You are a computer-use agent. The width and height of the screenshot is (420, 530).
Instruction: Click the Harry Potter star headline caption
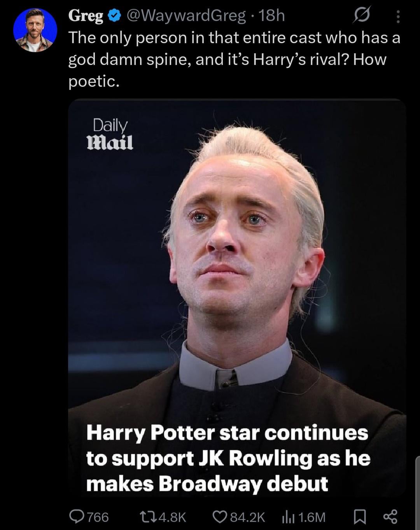(228, 458)
